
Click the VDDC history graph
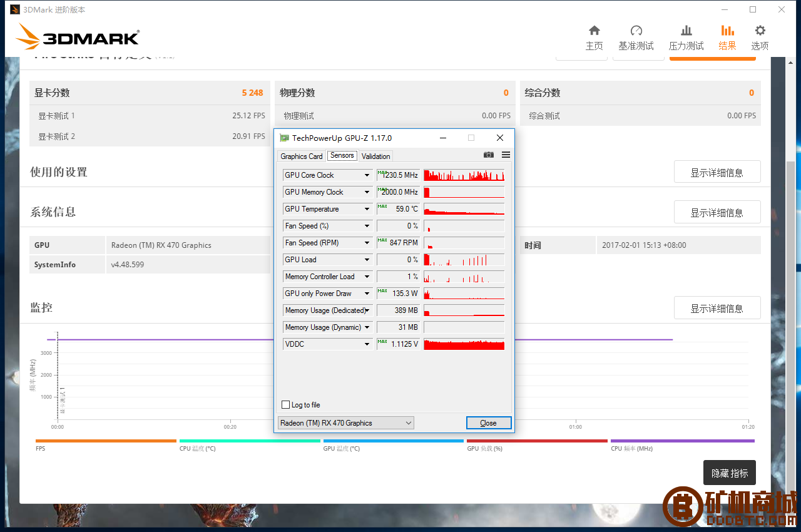464,344
